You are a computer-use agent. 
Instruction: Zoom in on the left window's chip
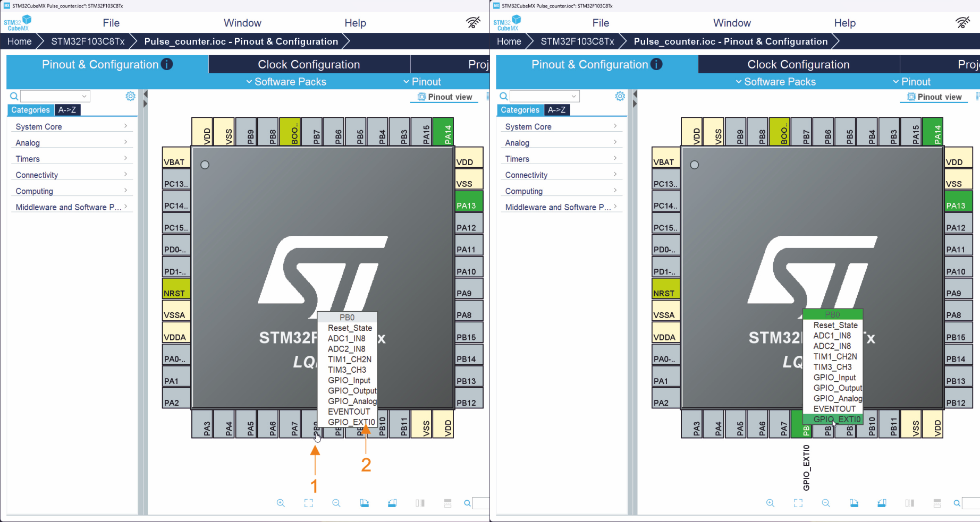(281, 503)
